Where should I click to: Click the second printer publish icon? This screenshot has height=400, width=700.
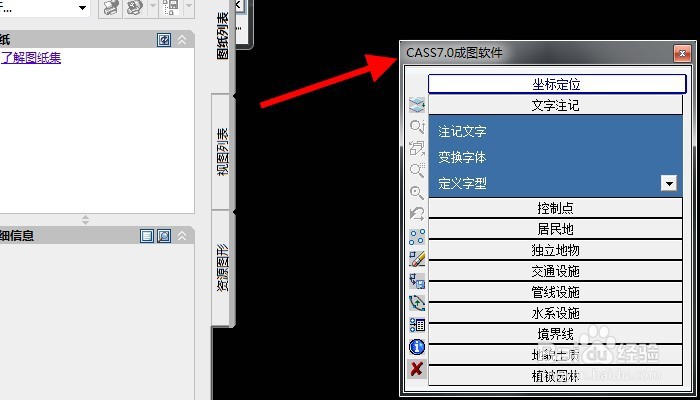pos(133,8)
